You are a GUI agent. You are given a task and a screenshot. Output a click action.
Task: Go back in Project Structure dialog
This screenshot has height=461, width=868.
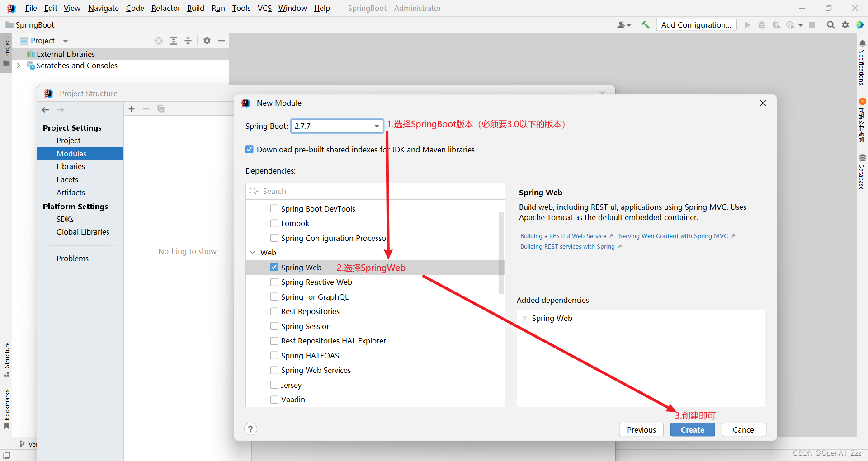[46, 110]
